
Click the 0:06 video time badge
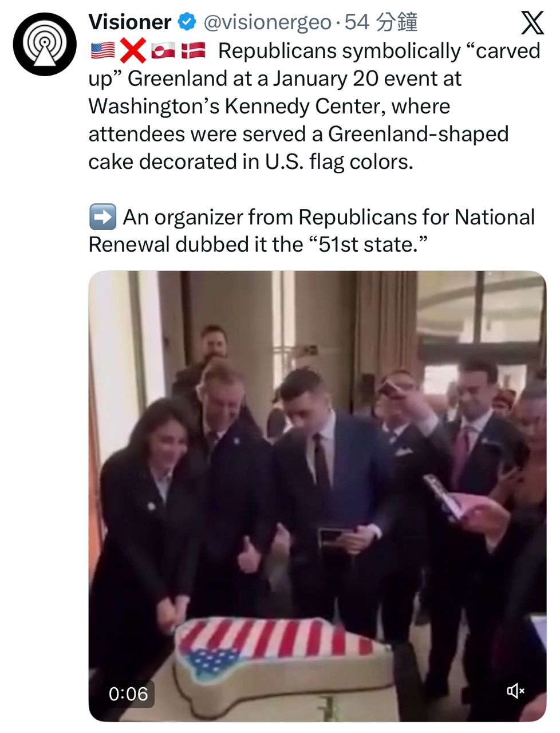(x=128, y=693)
